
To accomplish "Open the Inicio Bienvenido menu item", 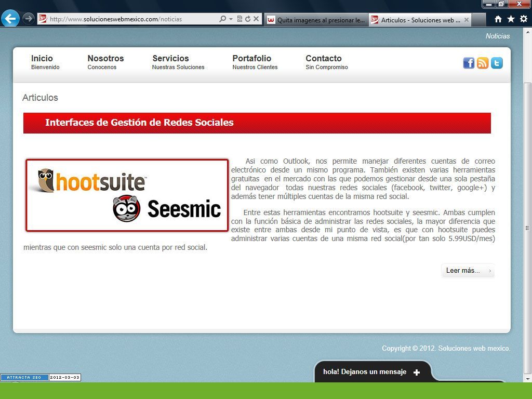I will click(x=45, y=62).
